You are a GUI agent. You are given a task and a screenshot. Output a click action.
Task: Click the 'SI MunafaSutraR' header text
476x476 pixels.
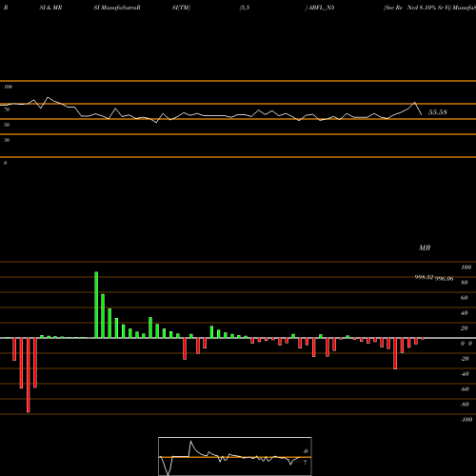[117, 8]
